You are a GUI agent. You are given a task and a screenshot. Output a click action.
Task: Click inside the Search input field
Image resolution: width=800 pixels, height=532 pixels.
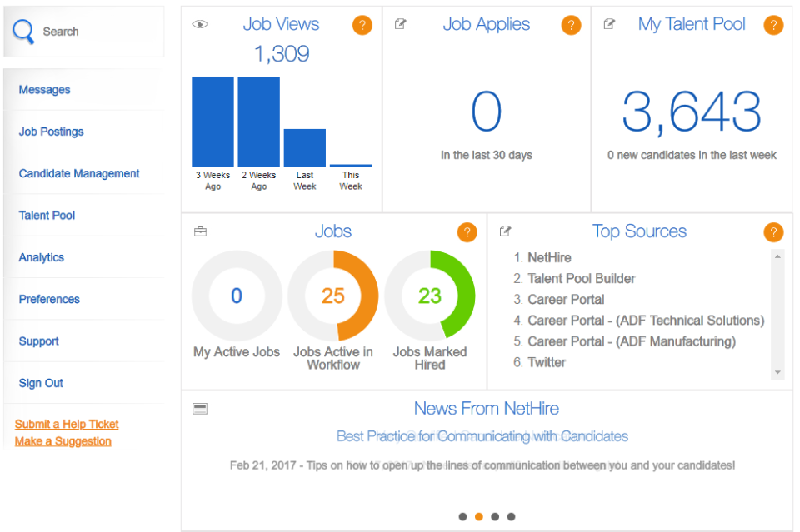point(92,32)
